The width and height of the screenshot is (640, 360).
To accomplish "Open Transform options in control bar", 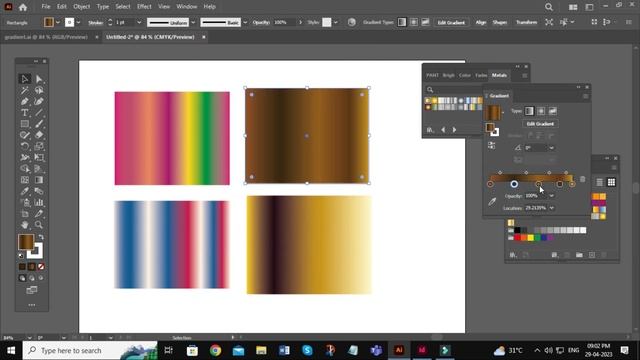I will click(526, 22).
